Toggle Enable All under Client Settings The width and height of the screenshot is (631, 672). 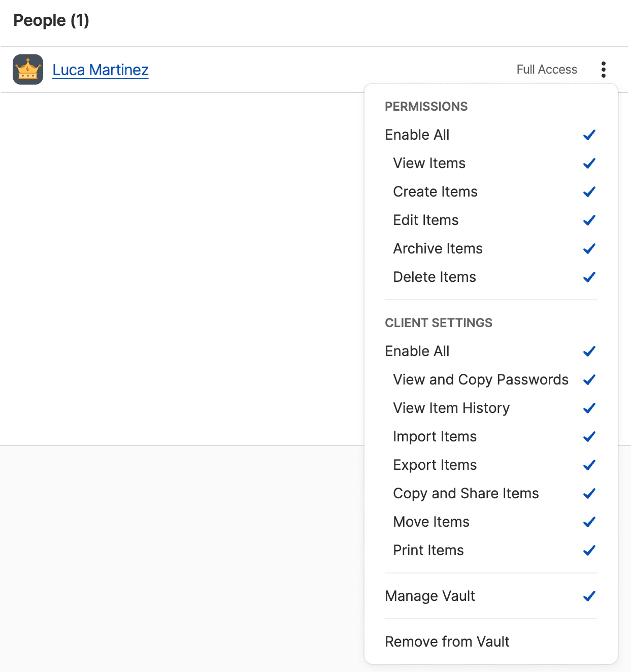[x=491, y=351]
